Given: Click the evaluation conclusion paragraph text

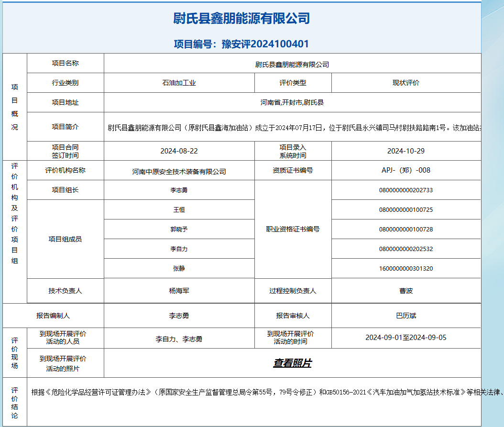Looking at the screenshot, I should tap(267, 392).
